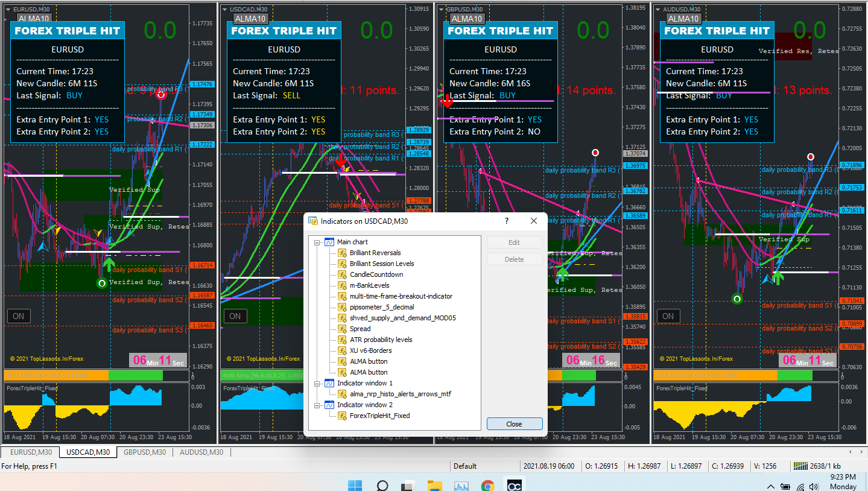Click the Edit button in the Indicators dialog
Viewport: 868px width, 491px height.
pyautogui.click(x=514, y=242)
